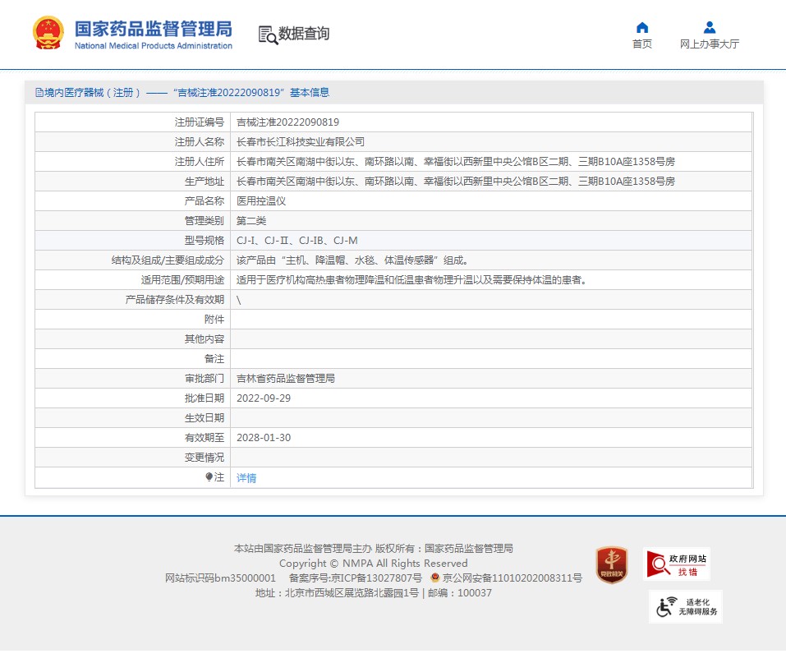Click the 批准日期 row label
The width and height of the screenshot is (786, 672).
click(x=204, y=398)
